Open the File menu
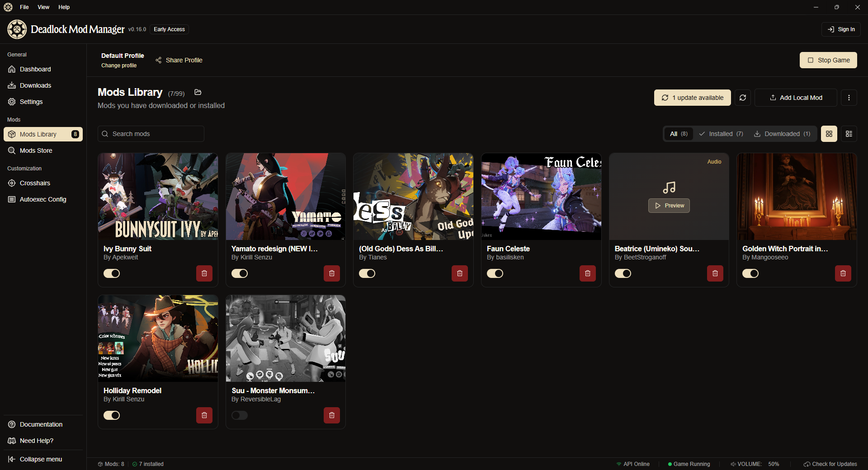Viewport: 868px width, 470px height. tap(24, 7)
